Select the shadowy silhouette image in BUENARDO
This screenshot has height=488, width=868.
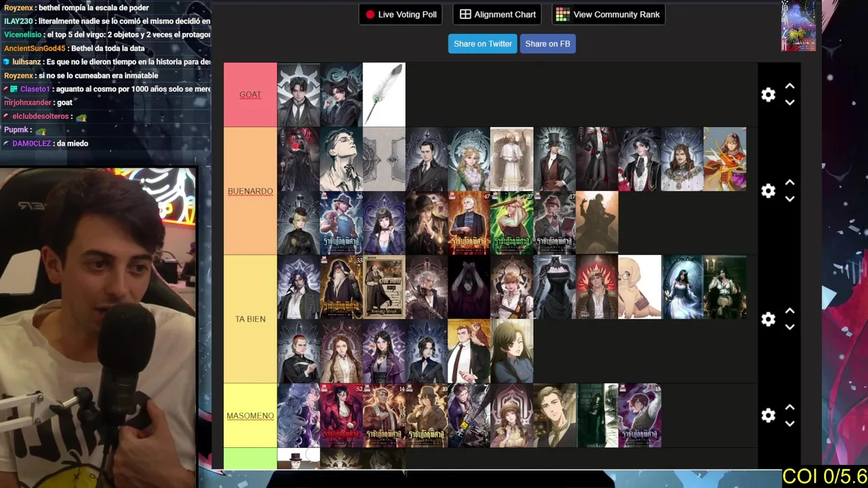[x=597, y=223]
